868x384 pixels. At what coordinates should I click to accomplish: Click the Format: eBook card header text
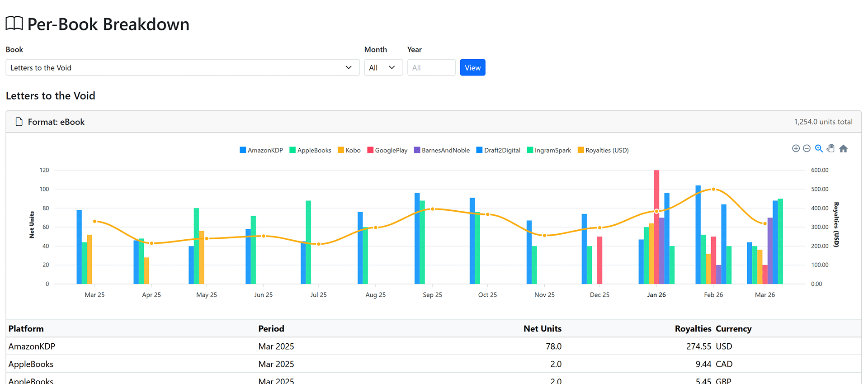(x=56, y=122)
